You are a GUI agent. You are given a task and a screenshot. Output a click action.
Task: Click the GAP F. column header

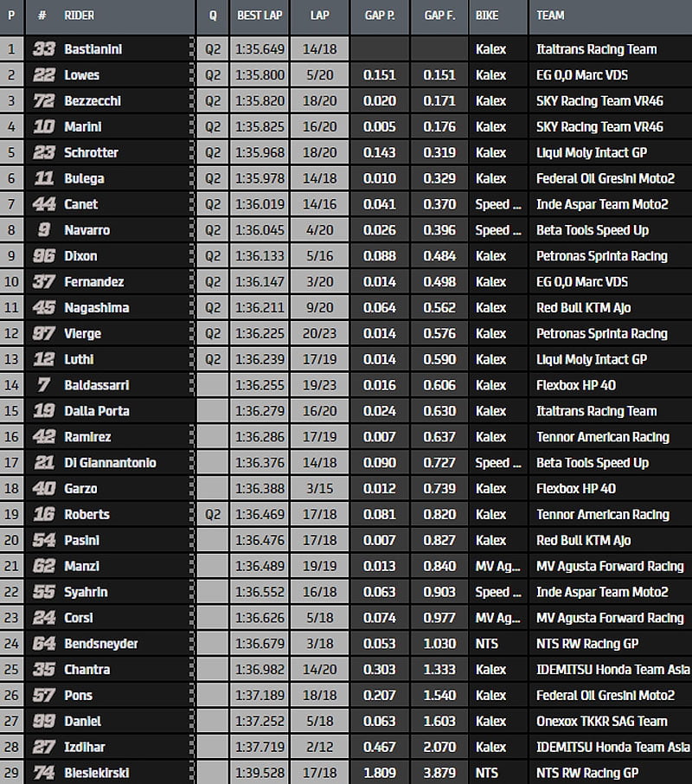[439, 16]
